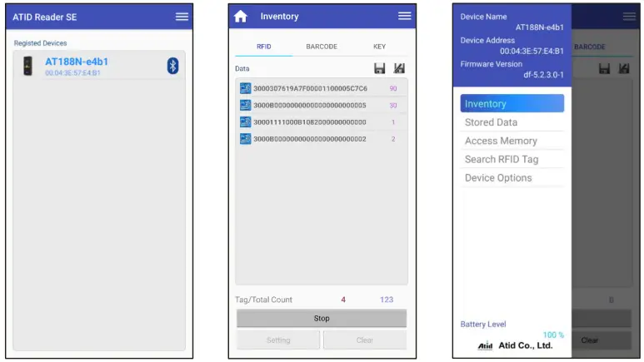Tap tag icon of the row with count 30
The width and height of the screenshot is (644, 362).
tap(245, 105)
